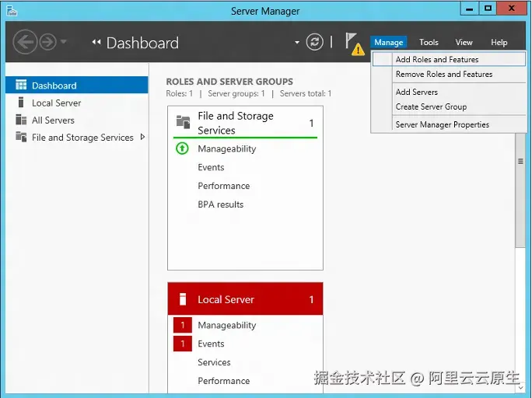This screenshot has height=398, width=532.
Task: Click the Dashboard title heading
Action: 142,43
